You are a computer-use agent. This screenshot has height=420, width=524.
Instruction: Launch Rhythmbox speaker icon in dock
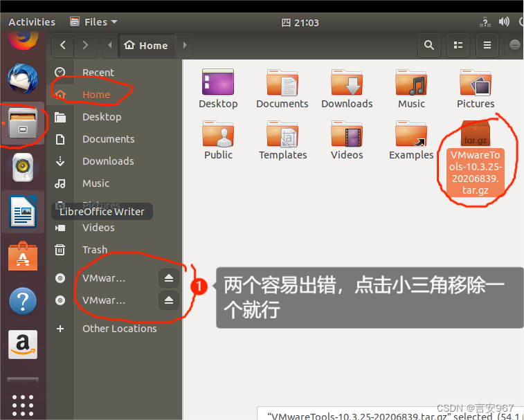coord(23,167)
